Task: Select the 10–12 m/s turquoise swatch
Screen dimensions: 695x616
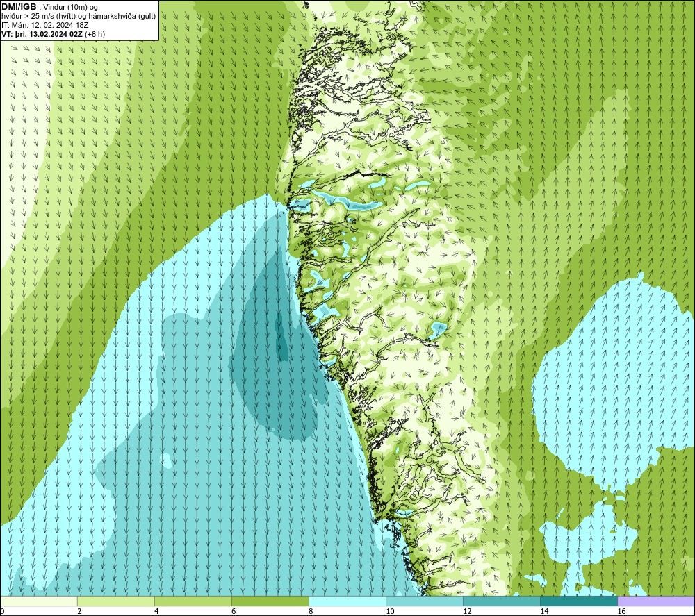Action: click(425, 601)
